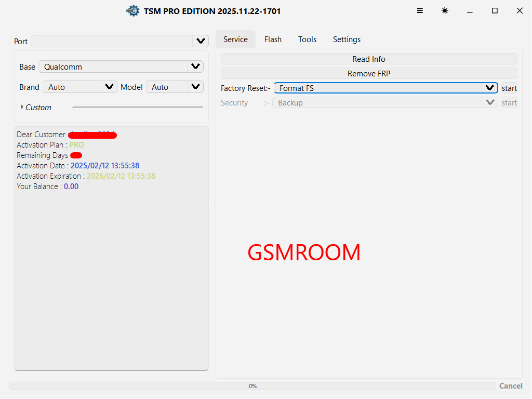
Task: Minimize the TSM window
Action: pyautogui.click(x=470, y=11)
